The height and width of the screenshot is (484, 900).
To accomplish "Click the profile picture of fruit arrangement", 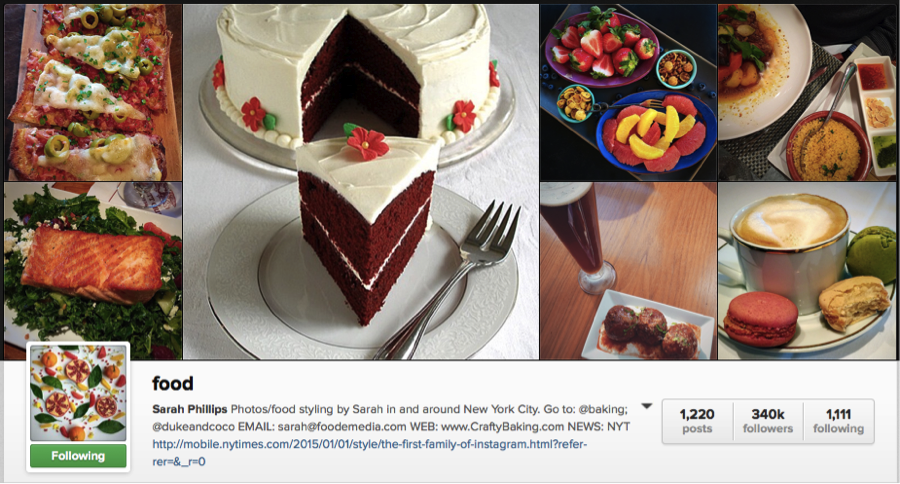I will coord(78,393).
